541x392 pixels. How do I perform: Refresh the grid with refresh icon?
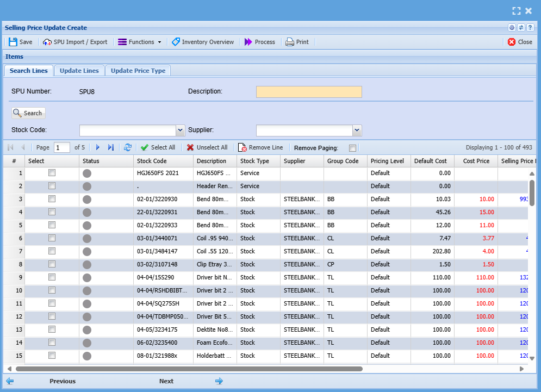[x=128, y=147]
